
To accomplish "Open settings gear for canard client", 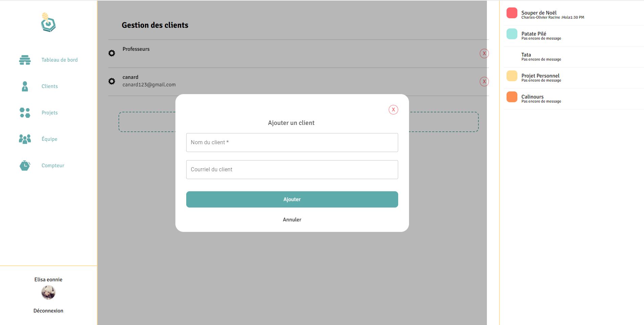I will coord(112,81).
